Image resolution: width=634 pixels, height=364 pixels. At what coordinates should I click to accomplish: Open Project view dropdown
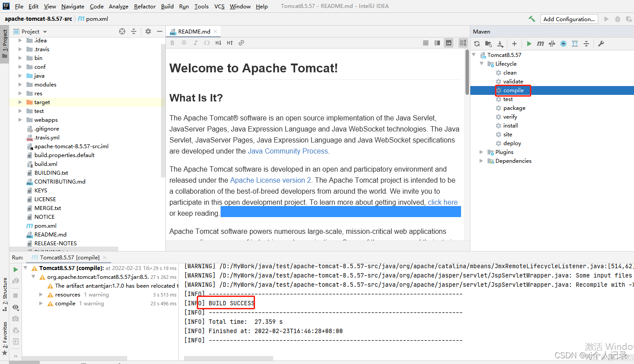coord(45,32)
